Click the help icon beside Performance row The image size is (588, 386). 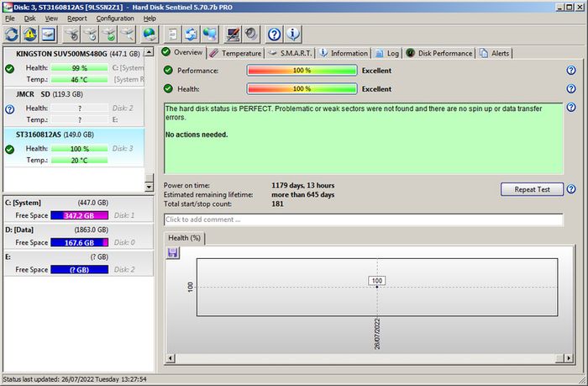(x=570, y=70)
